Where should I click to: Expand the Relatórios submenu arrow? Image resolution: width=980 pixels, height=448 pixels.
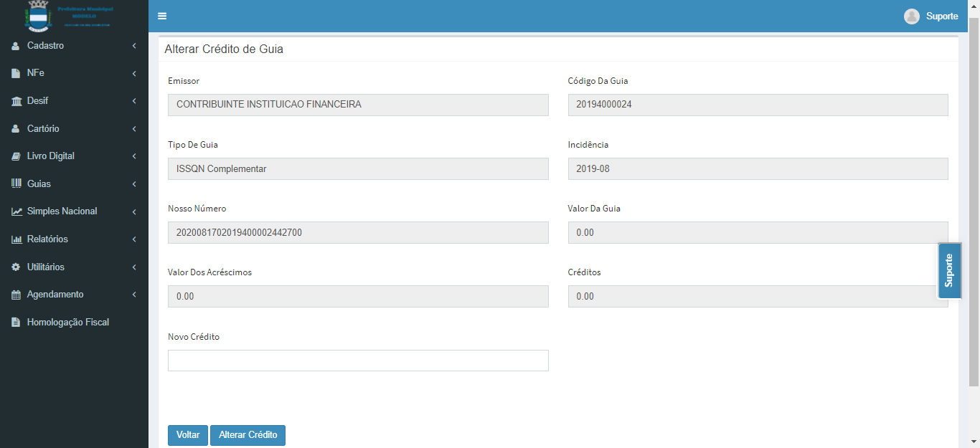click(x=134, y=239)
